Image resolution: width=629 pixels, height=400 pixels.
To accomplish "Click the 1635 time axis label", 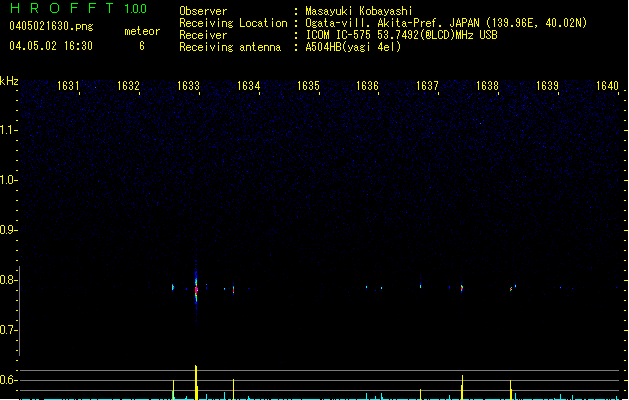I will pyautogui.click(x=308, y=86).
